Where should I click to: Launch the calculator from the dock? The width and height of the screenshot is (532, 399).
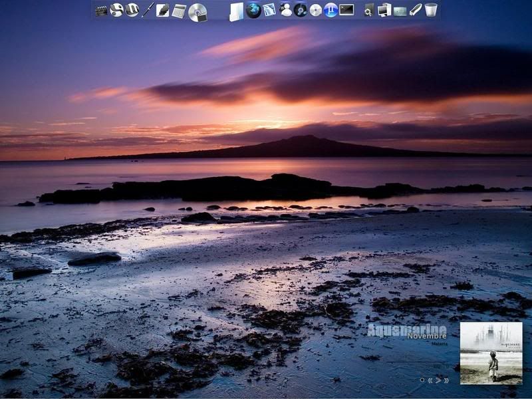(179, 11)
